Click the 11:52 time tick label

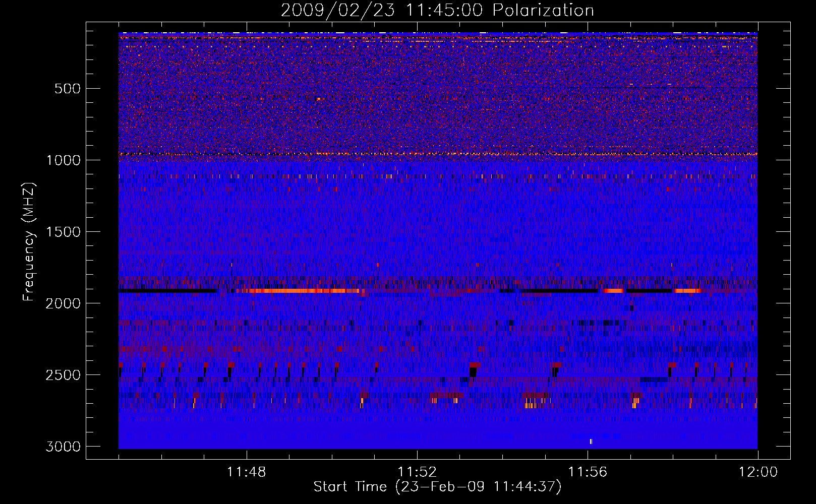point(417,472)
